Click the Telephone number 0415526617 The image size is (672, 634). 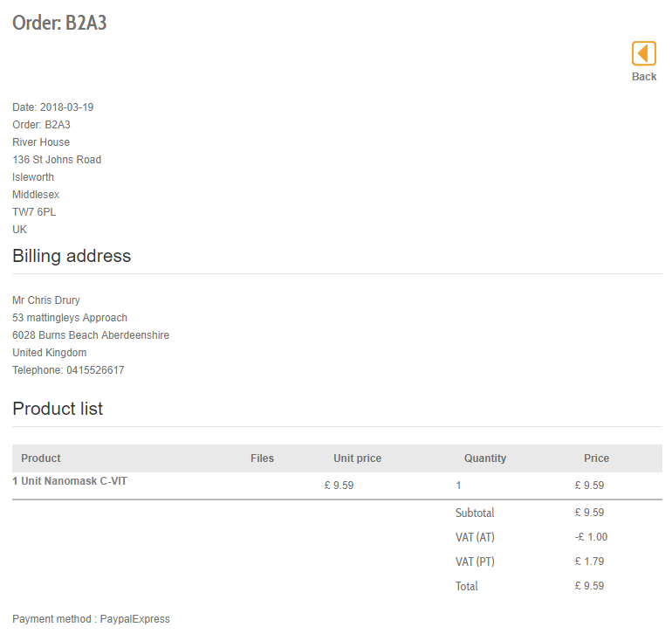(95, 370)
